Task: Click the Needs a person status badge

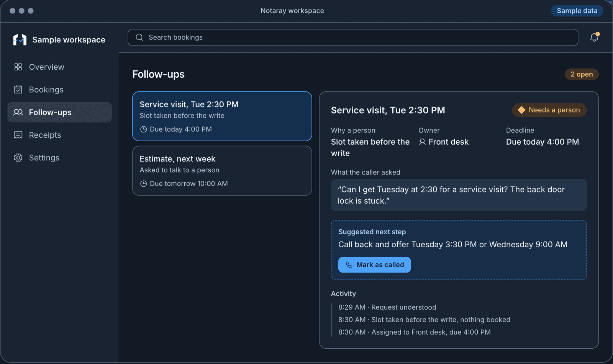Action: 549,110
